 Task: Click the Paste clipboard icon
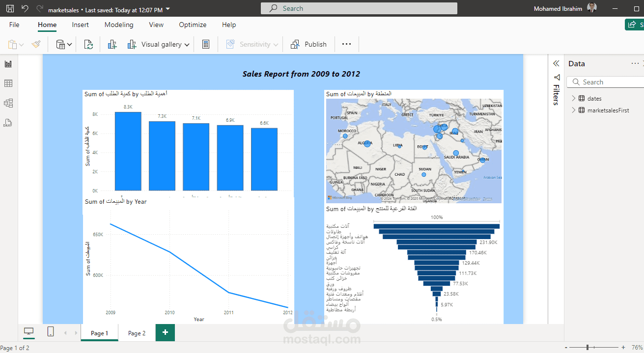(x=12, y=44)
